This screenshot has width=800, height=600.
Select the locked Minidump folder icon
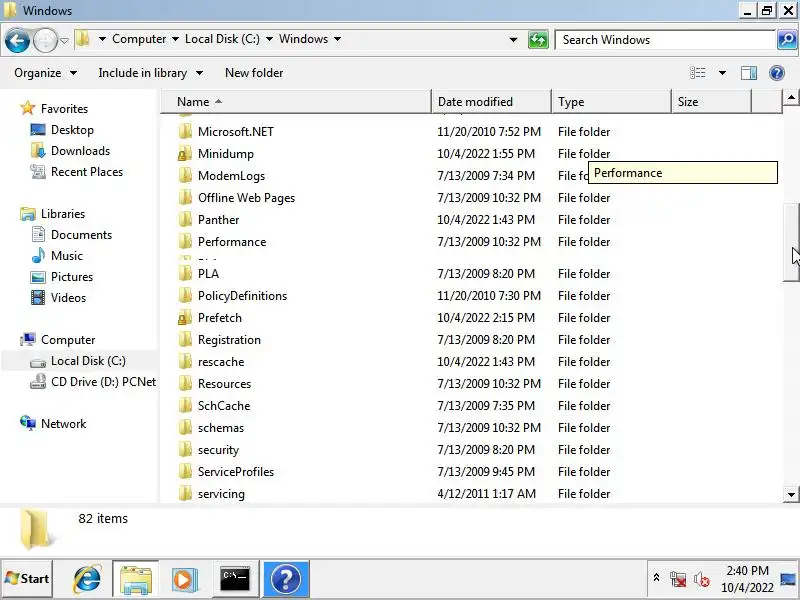(x=185, y=154)
